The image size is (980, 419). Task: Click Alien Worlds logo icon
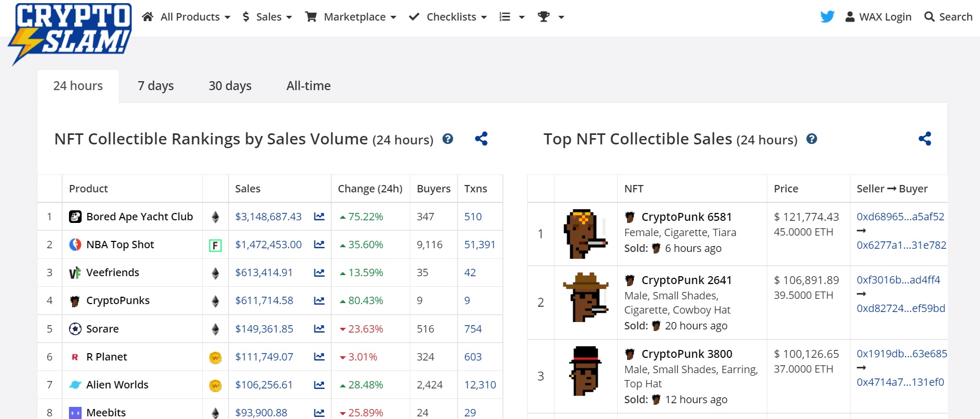point(75,385)
